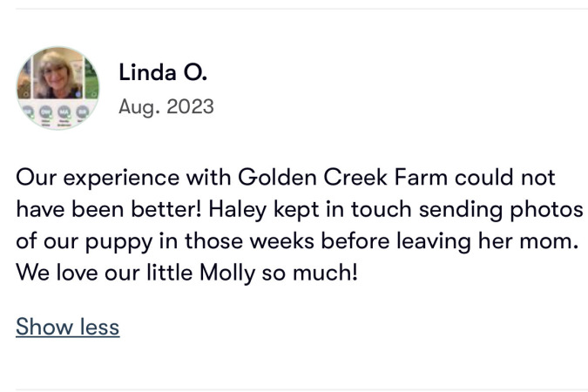Click the "Show less" link

tap(67, 327)
